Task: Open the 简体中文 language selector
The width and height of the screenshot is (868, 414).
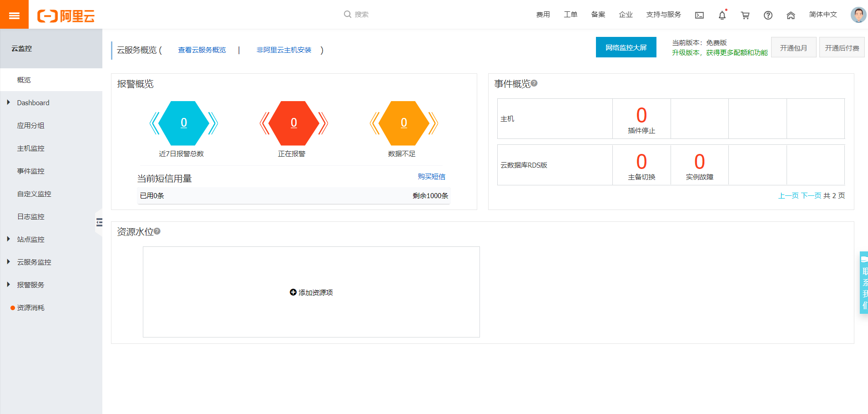Action: point(823,15)
